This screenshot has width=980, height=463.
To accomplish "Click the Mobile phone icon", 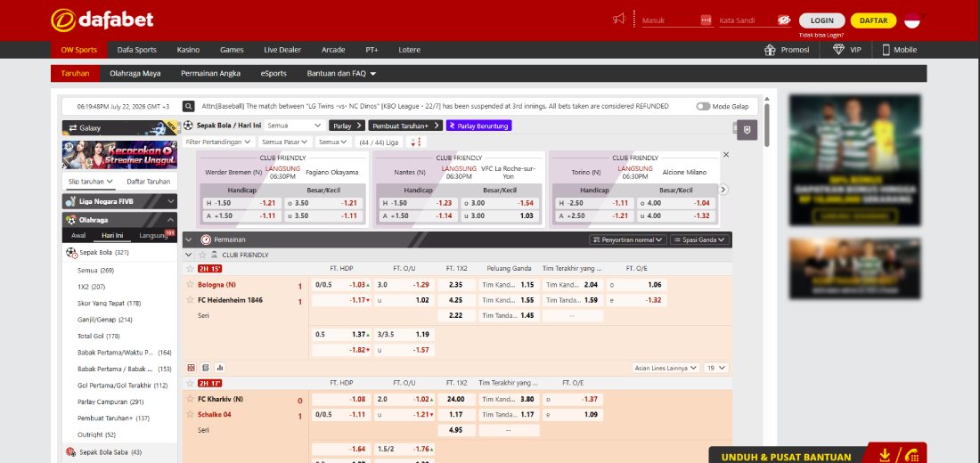I will 886,50.
